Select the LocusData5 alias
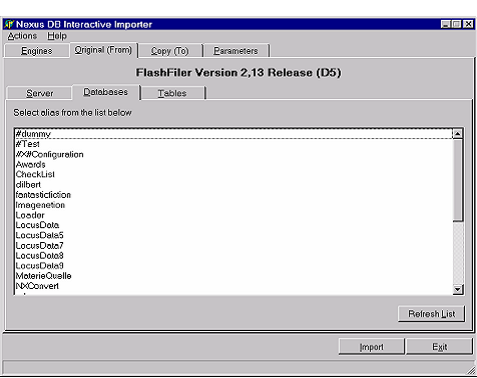This screenshot has height=378, width=477. click(x=234, y=235)
